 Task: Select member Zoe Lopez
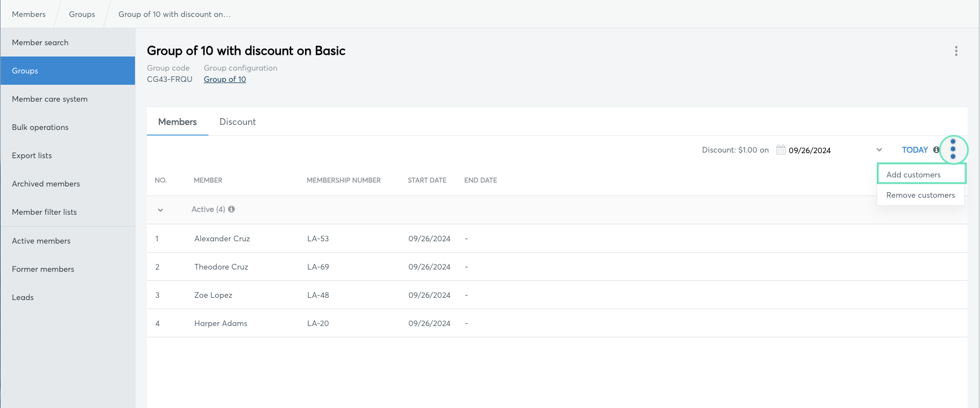pos(214,295)
